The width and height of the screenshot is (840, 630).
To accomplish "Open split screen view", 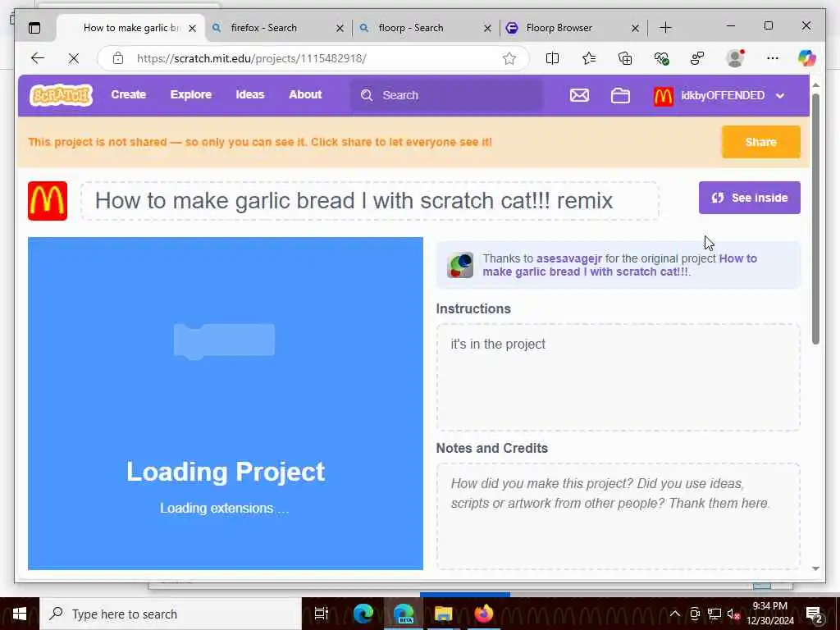I will coord(552,58).
